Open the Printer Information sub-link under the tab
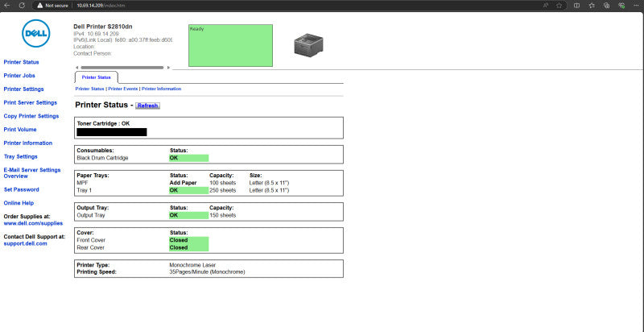 point(162,89)
